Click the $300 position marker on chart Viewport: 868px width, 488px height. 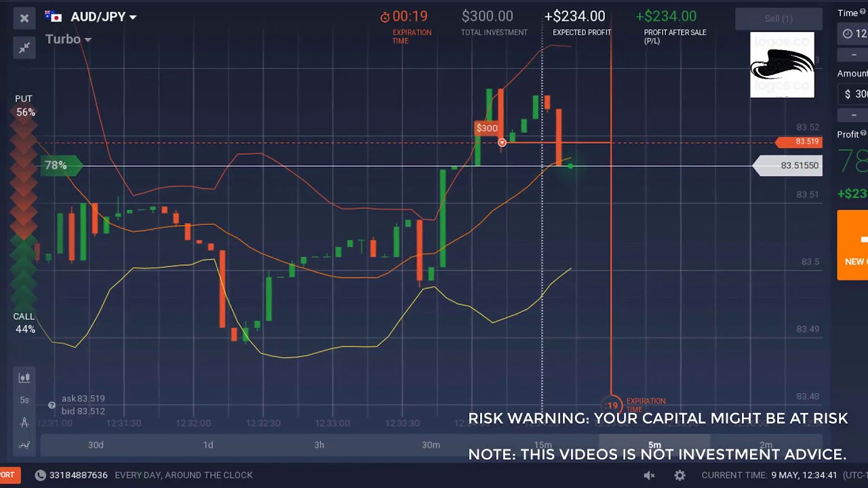pos(487,128)
